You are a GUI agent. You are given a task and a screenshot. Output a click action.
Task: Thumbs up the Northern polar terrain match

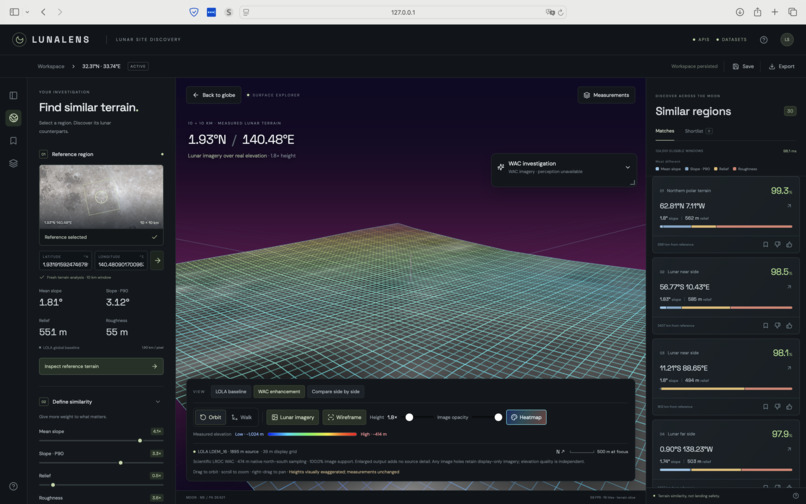pos(789,244)
